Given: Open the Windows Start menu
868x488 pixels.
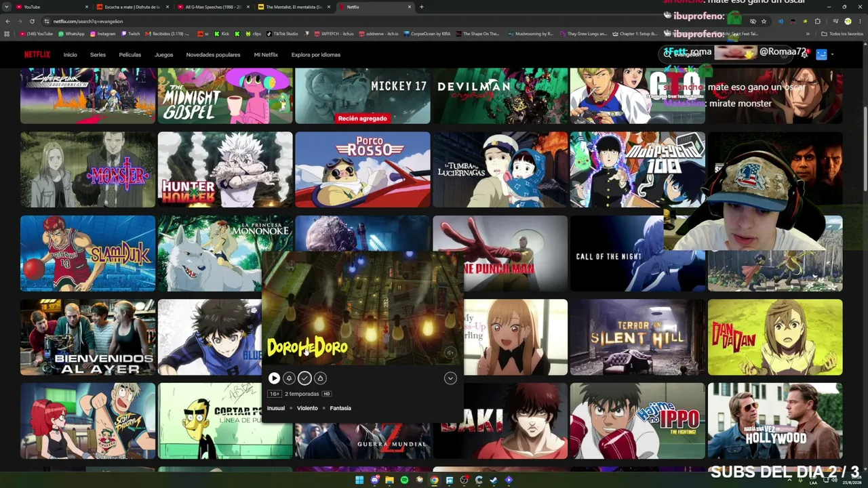Looking at the screenshot, I should pos(359,480).
